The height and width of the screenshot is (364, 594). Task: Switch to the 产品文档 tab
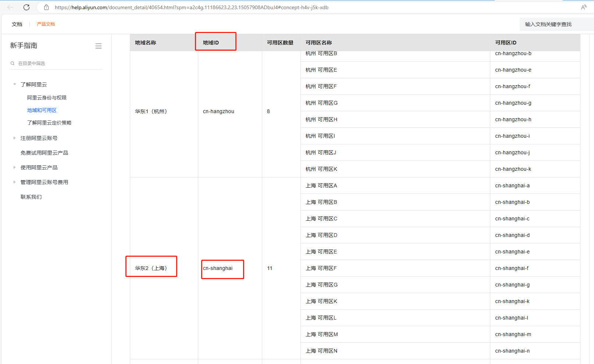(46, 24)
